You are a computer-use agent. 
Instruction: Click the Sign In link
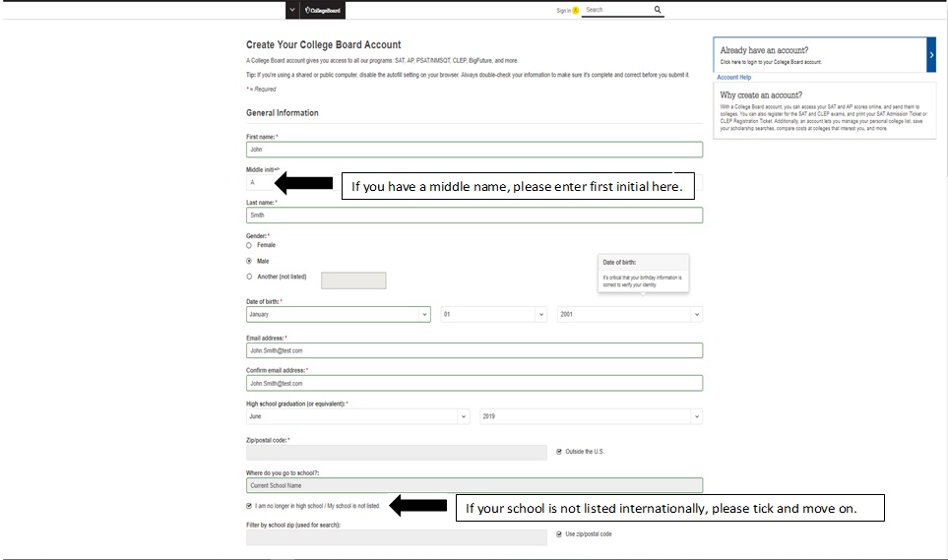562,11
